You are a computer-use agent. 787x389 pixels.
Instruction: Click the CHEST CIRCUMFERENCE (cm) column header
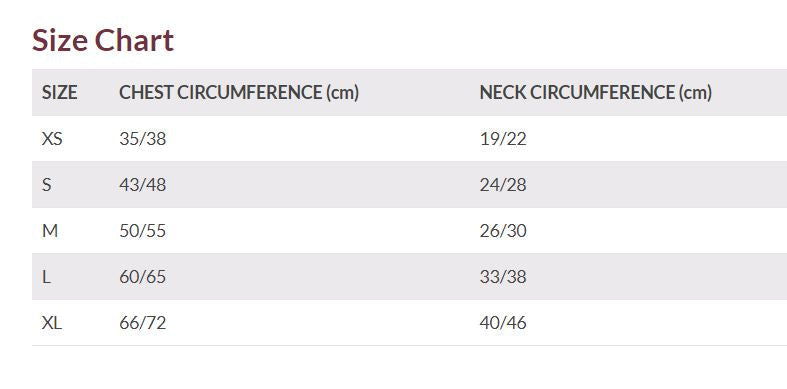click(239, 92)
